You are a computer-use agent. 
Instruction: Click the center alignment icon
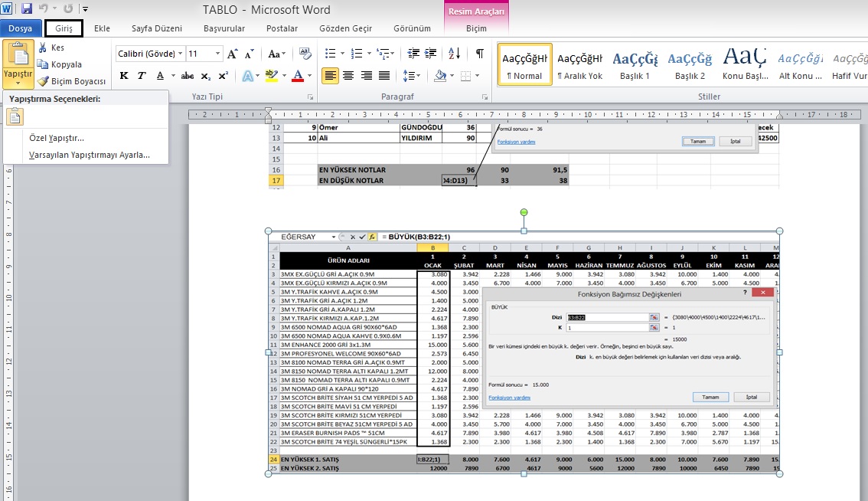point(348,76)
